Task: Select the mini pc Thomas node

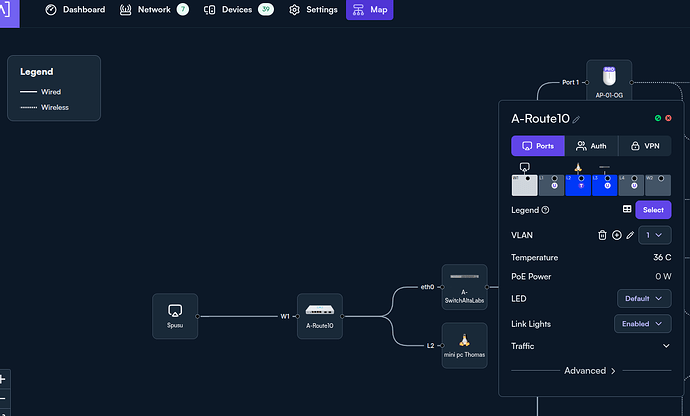Action: (x=464, y=345)
